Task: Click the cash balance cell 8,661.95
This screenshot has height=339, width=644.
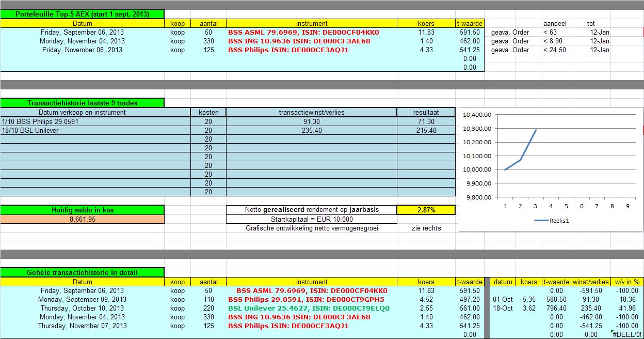Action: 82,219
